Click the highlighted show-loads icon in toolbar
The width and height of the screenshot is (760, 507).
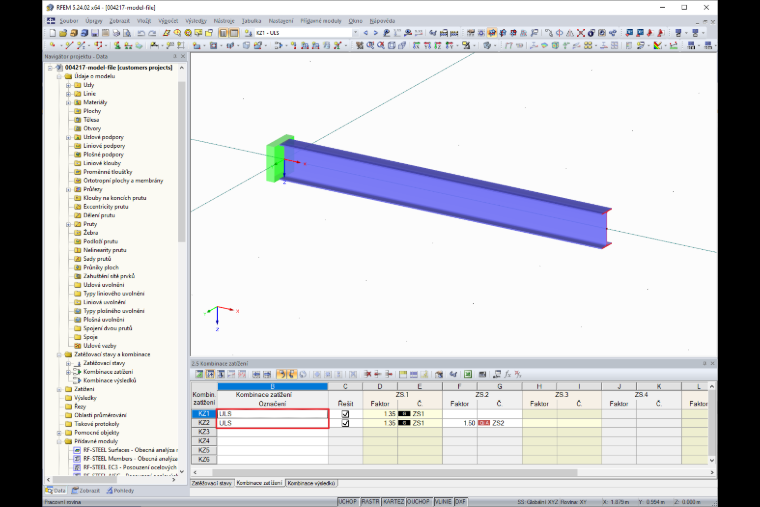tap(492, 33)
